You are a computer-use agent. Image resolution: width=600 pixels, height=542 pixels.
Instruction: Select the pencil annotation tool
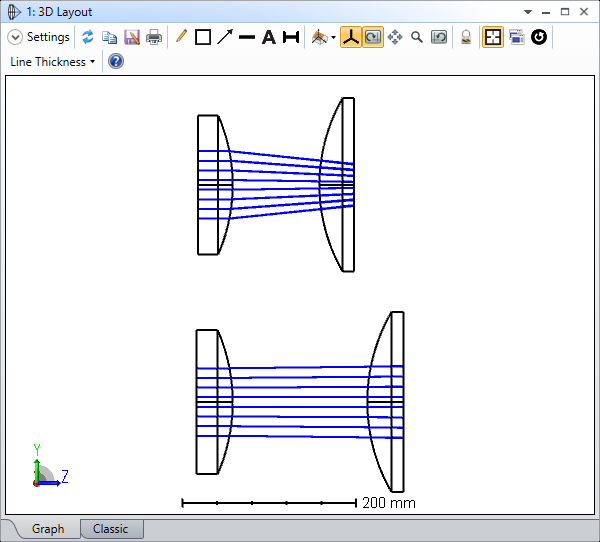pos(181,37)
